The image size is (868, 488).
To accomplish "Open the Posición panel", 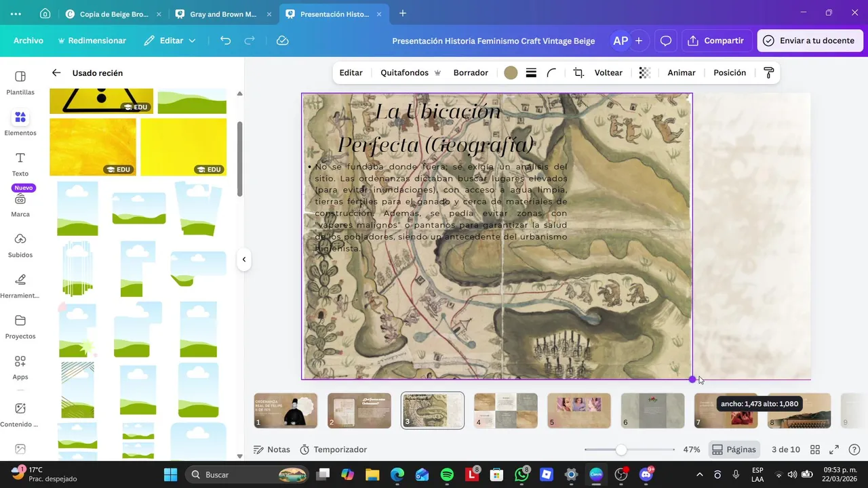I will point(730,73).
